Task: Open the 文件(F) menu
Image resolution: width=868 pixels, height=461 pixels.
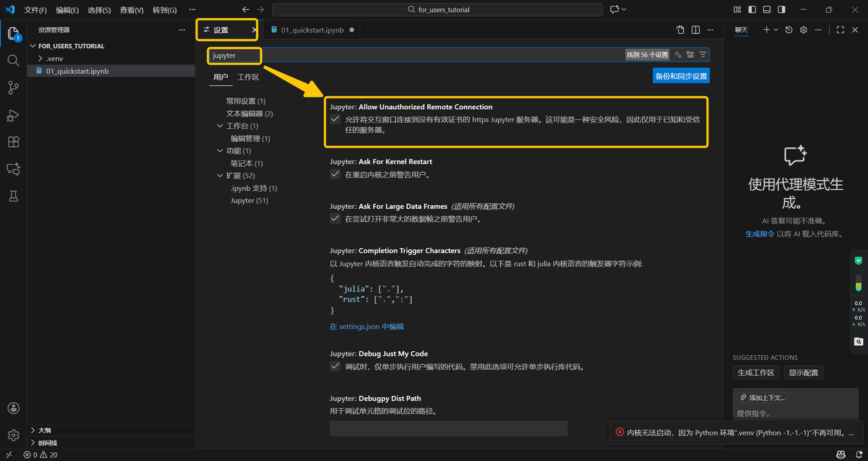Action: coord(35,10)
